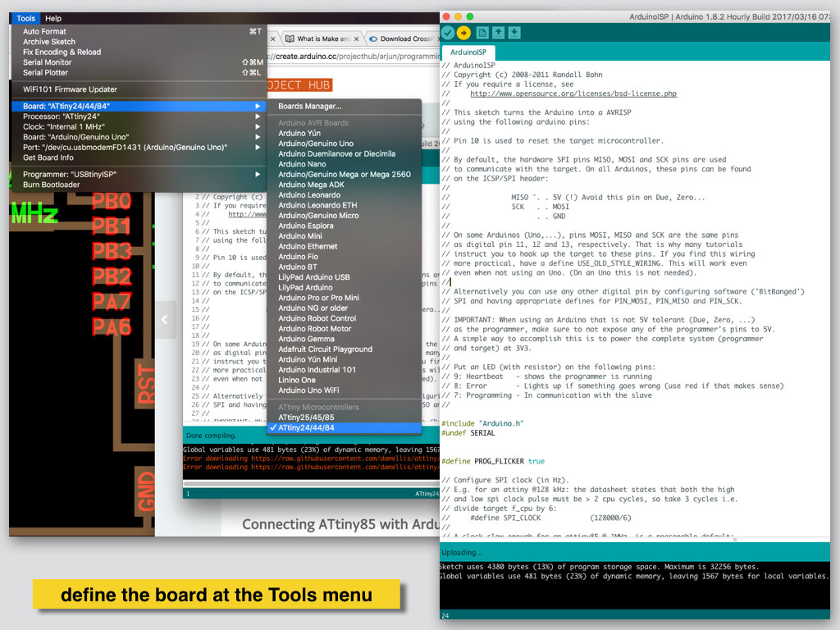
Task: Open 'Download CrossP' browser tab
Action: click(404, 39)
